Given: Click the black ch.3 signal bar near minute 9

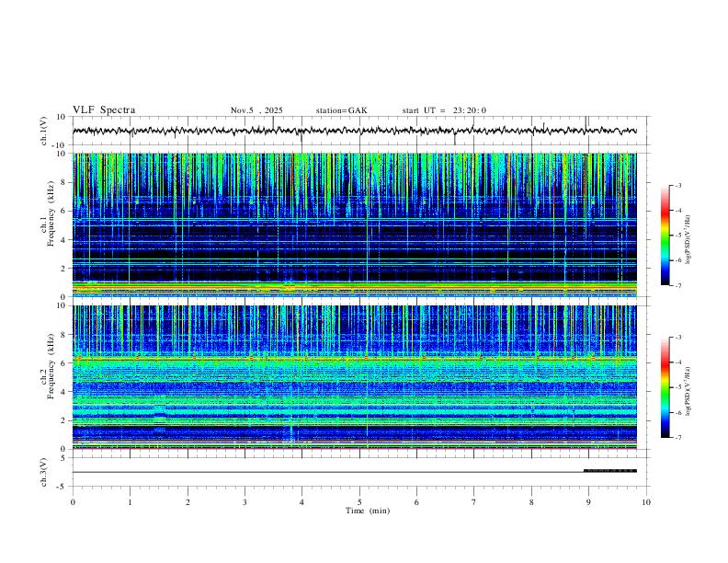Looking at the screenshot, I should coord(610,471).
